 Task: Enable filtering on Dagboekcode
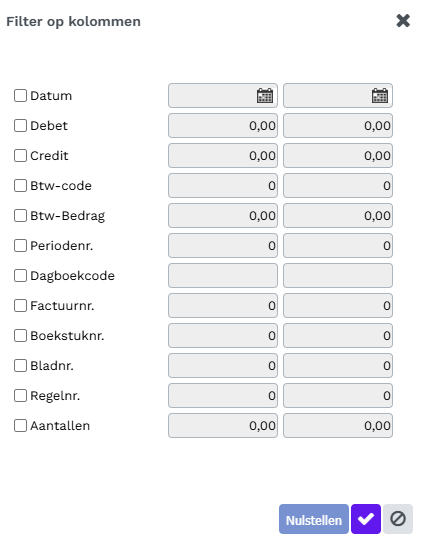point(20,275)
